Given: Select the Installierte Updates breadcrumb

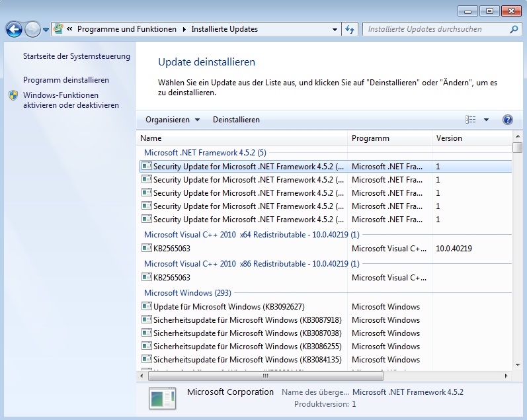Looking at the screenshot, I should (225, 29).
